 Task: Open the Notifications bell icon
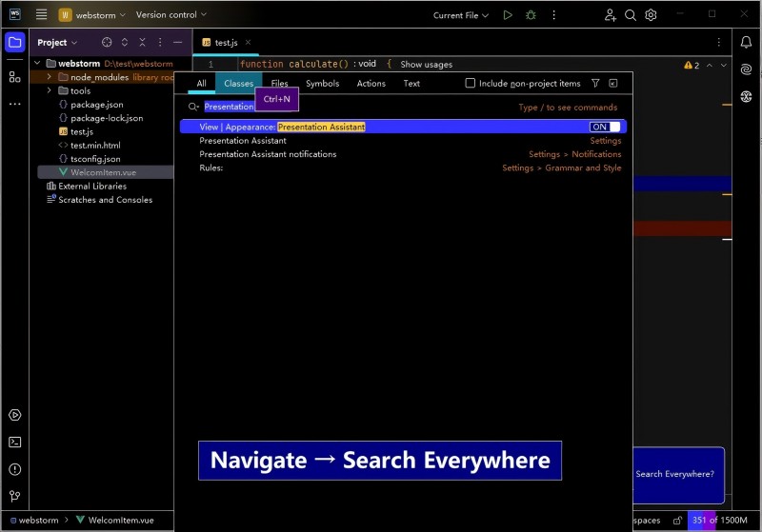pyautogui.click(x=746, y=42)
